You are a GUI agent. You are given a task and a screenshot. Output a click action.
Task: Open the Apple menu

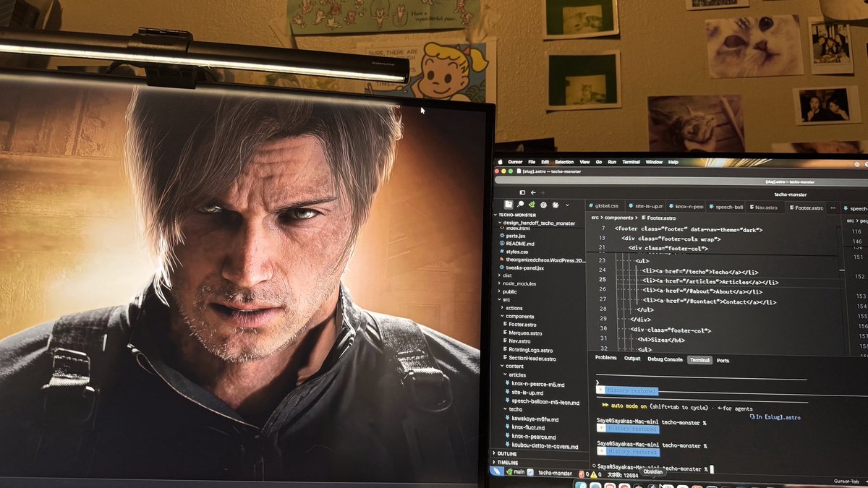point(500,162)
